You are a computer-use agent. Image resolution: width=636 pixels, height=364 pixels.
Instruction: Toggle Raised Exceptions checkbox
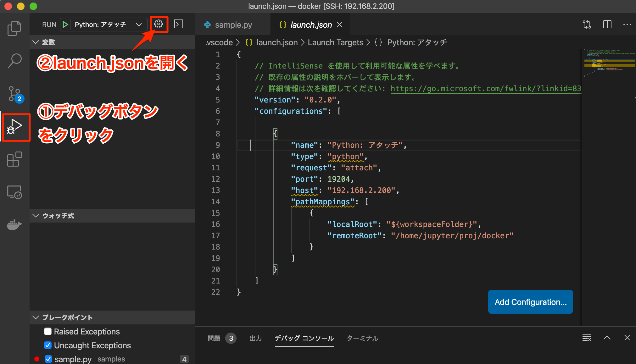(x=49, y=331)
